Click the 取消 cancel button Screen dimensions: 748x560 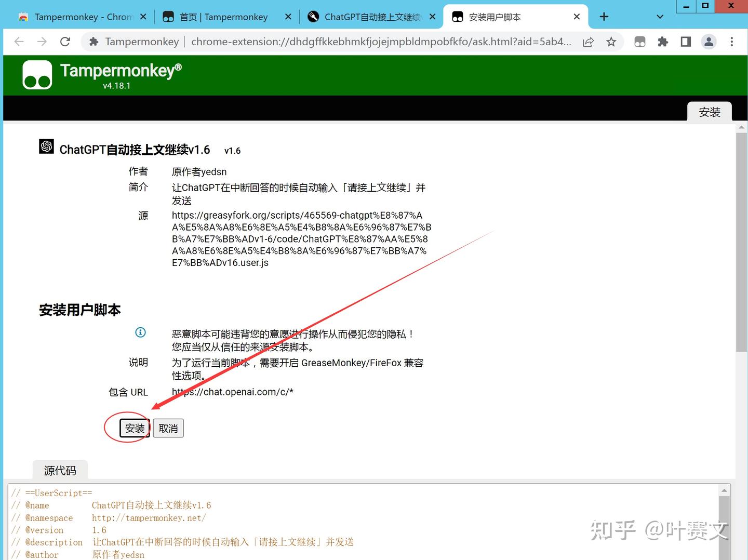click(168, 428)
